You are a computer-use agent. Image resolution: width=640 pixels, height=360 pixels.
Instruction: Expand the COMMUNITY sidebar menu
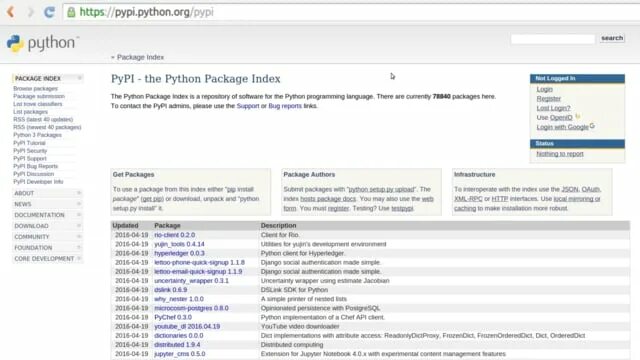[48, 237]
